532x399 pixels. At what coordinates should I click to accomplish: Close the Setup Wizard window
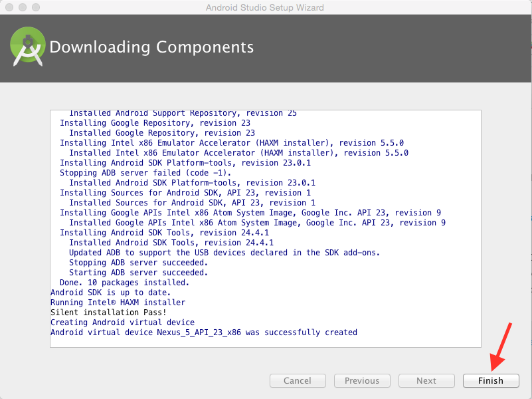(9, 7)
